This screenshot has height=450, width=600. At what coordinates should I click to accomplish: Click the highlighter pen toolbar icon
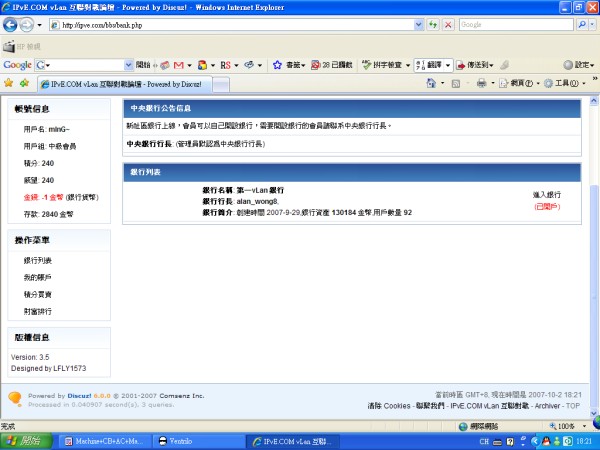pyautogui.click(x=505, y=65)
